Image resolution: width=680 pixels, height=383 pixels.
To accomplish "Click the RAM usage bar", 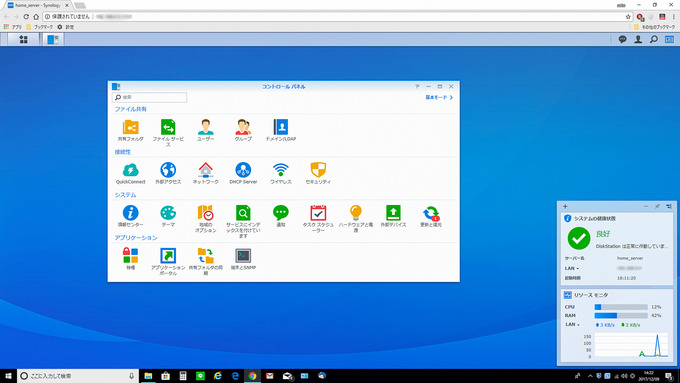I will click(621, 315).
